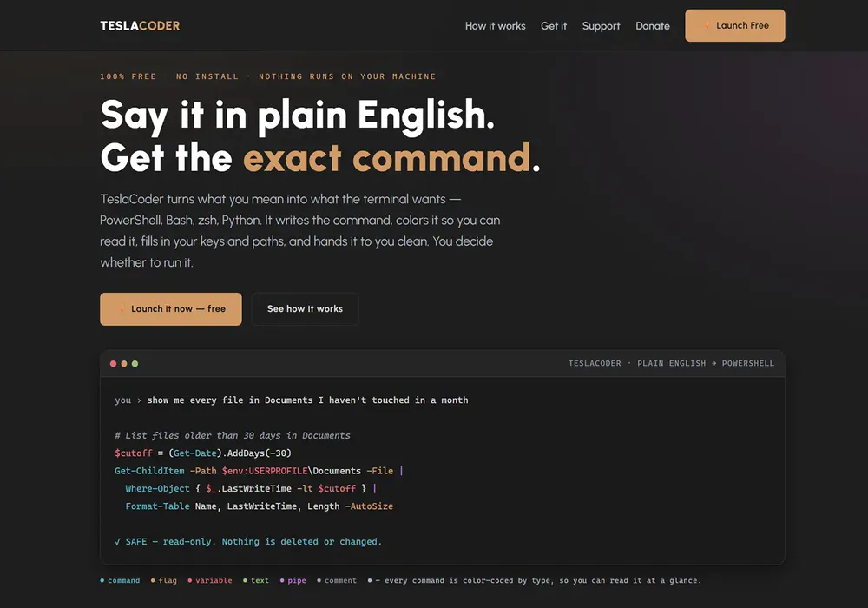Click the 'comment' legend label
Viewport: 868px width, 608px height.
pyautogui.click(x=340, y=580)
